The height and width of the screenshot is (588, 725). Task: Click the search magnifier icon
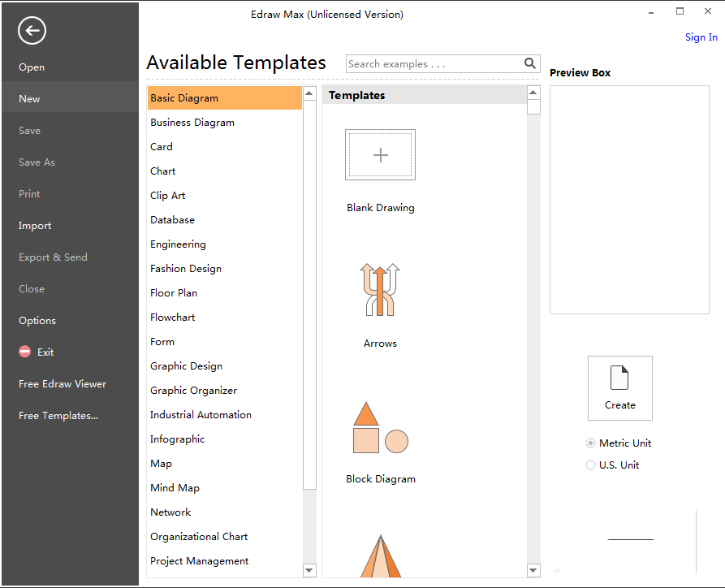530,63
